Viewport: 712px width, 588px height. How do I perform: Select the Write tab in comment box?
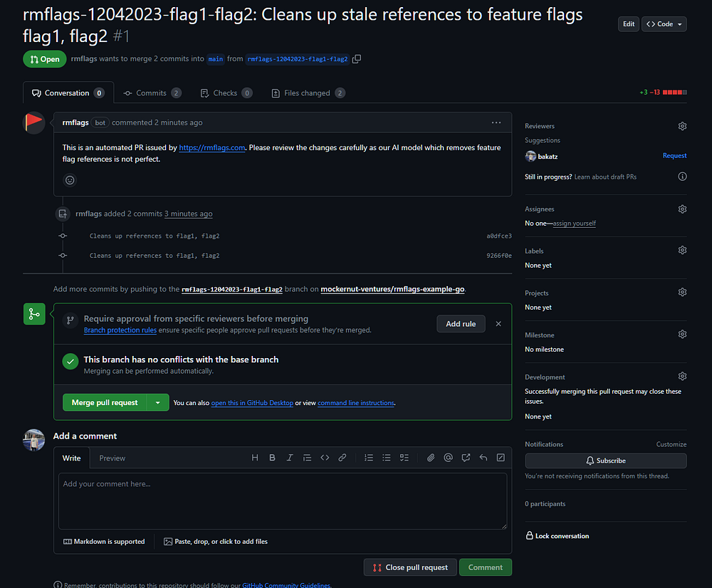click(x=71, y=458)
